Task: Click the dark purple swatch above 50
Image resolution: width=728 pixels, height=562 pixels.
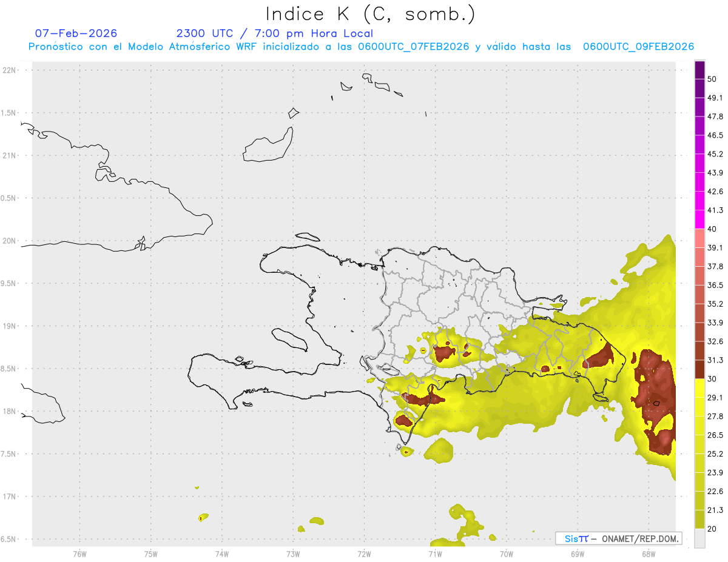Action: coord(699,70)
